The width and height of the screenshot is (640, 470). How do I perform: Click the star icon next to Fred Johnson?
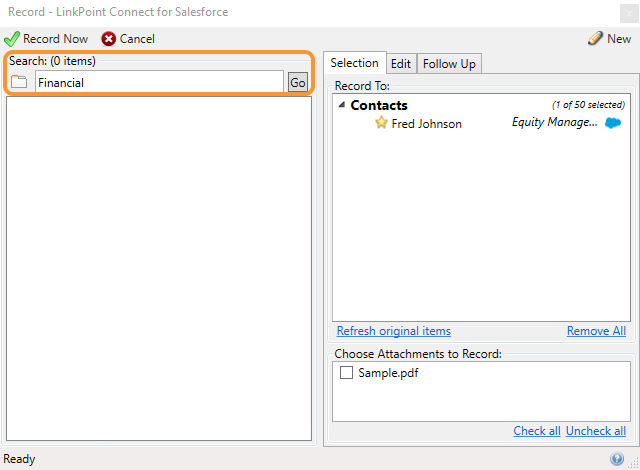pos(381,122)
